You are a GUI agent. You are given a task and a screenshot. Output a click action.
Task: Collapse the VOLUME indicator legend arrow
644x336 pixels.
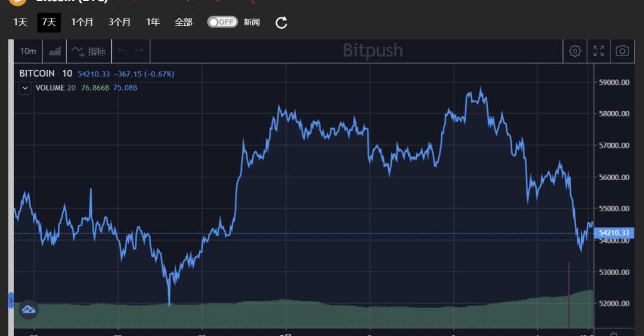point(25,88)
